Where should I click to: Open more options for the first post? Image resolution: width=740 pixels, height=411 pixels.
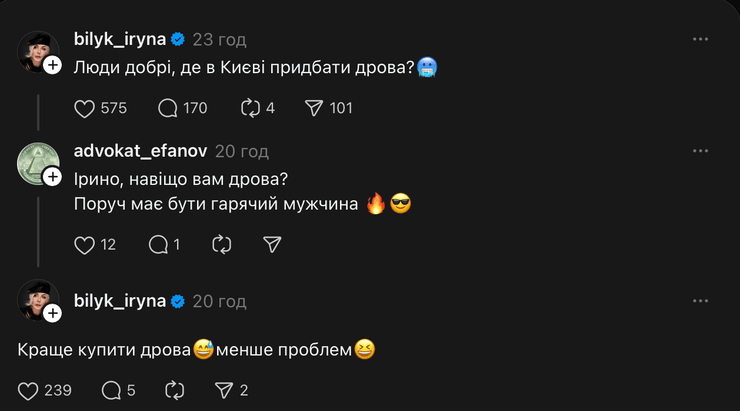pos(700,39)
